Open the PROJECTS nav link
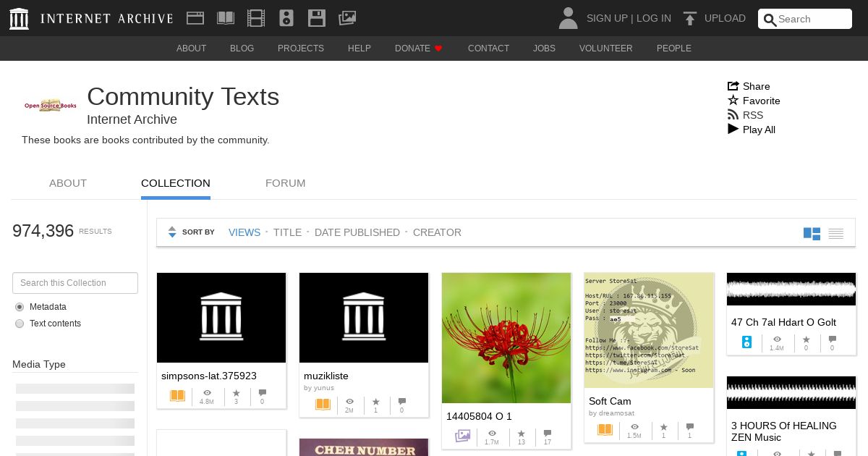The height and width of the screenshot is (456, 868). click(x=301, y=48)
